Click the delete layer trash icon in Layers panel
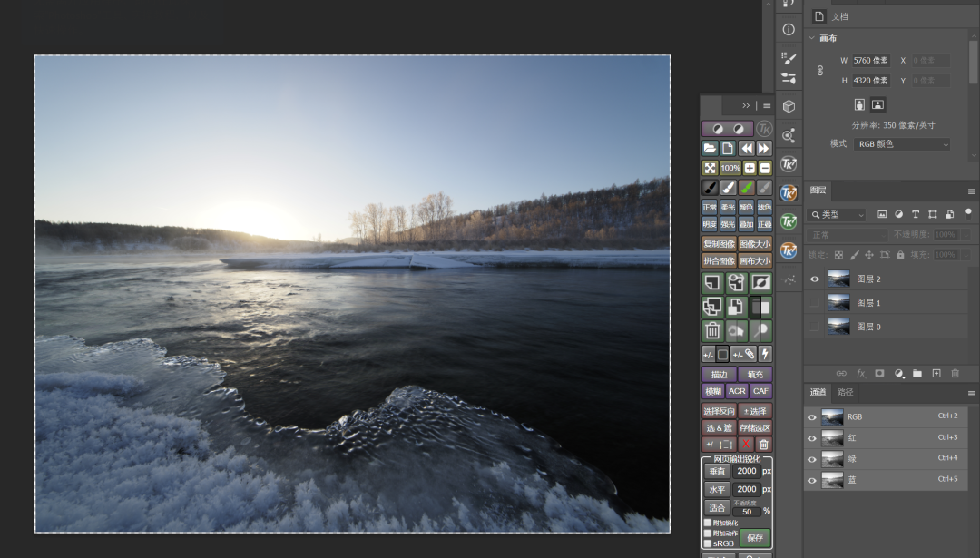980x558 pixels. click(955, 373)
